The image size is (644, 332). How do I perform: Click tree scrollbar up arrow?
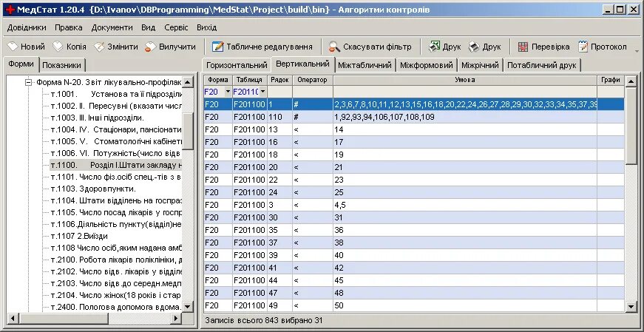pos(188,82)
